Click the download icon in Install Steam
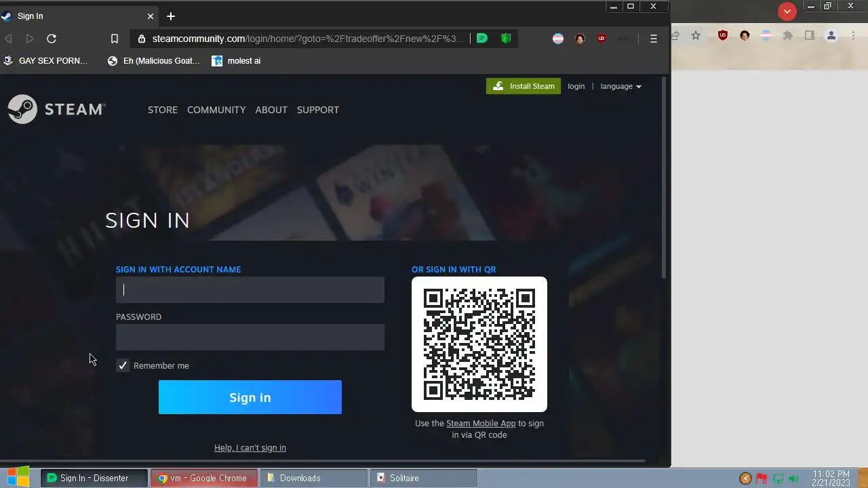This screenshot has height=488, width=868. point(498,86)
